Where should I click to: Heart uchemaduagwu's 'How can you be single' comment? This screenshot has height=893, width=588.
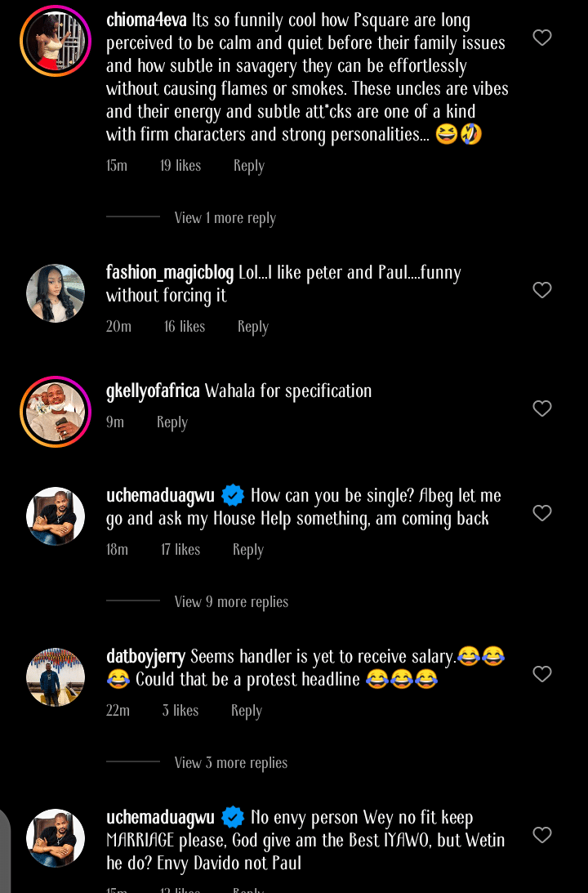click(x=542, y=513)
